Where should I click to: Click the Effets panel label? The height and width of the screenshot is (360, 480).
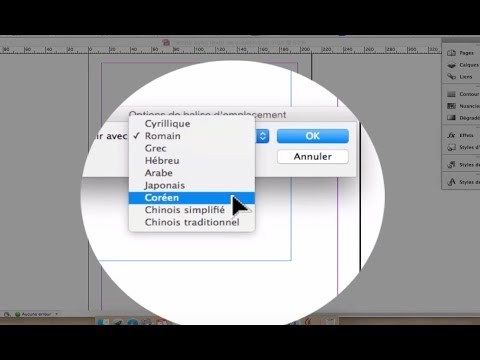pos(466,135)
